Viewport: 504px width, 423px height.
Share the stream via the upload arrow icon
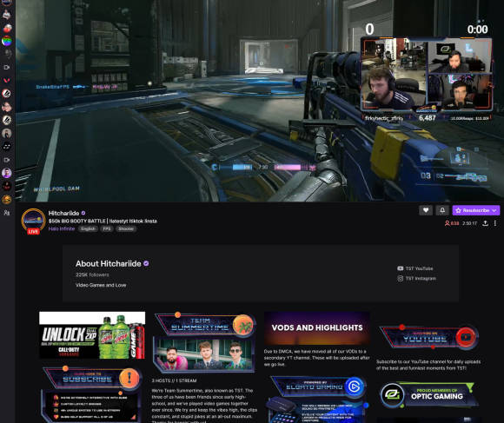click(486, 223)
